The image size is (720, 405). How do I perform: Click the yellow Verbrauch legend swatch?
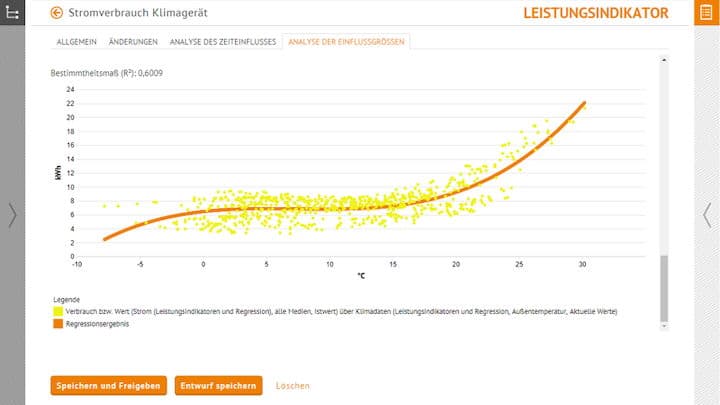pyautogui.click(x=58, y=311)
